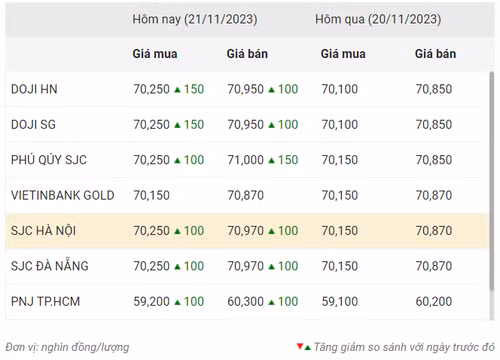The height and width of the screenshot is (360, 500).
Task: Click the PNJ TP.HCM row label
Action: coord(45,301)
